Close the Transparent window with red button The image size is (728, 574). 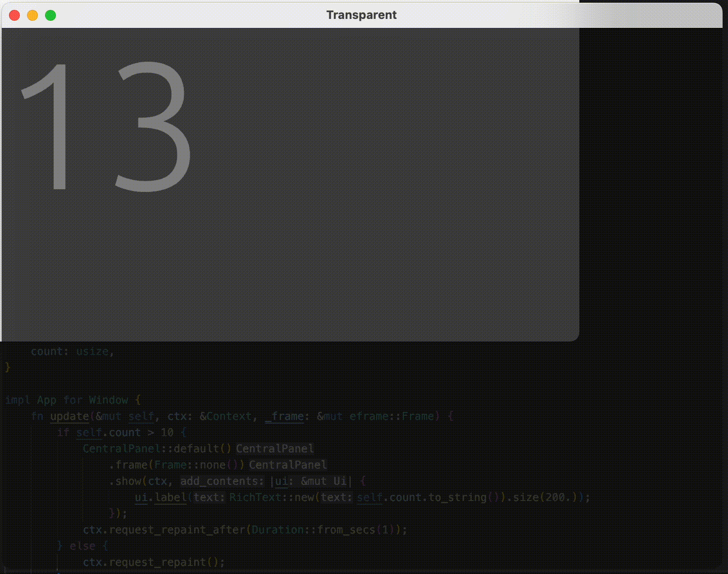click(x=14, y=15)
